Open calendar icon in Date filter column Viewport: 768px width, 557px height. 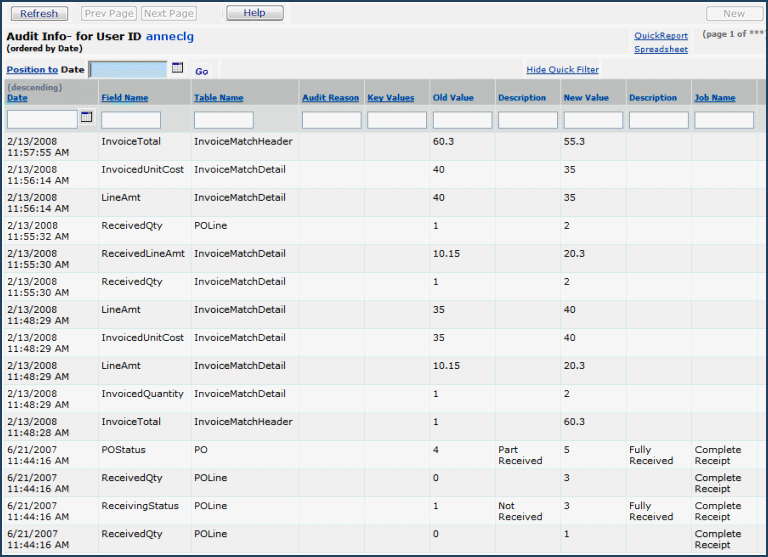pos(86,118)
